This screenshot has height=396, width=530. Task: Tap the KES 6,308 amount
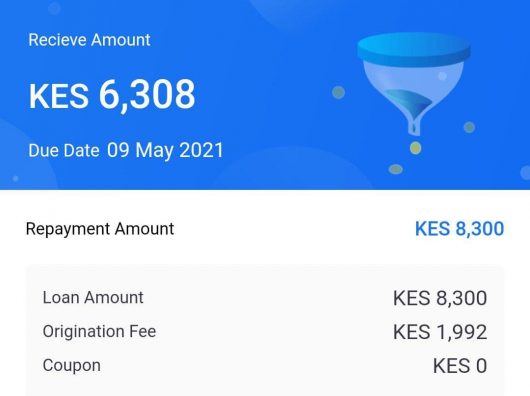point(112,94)
